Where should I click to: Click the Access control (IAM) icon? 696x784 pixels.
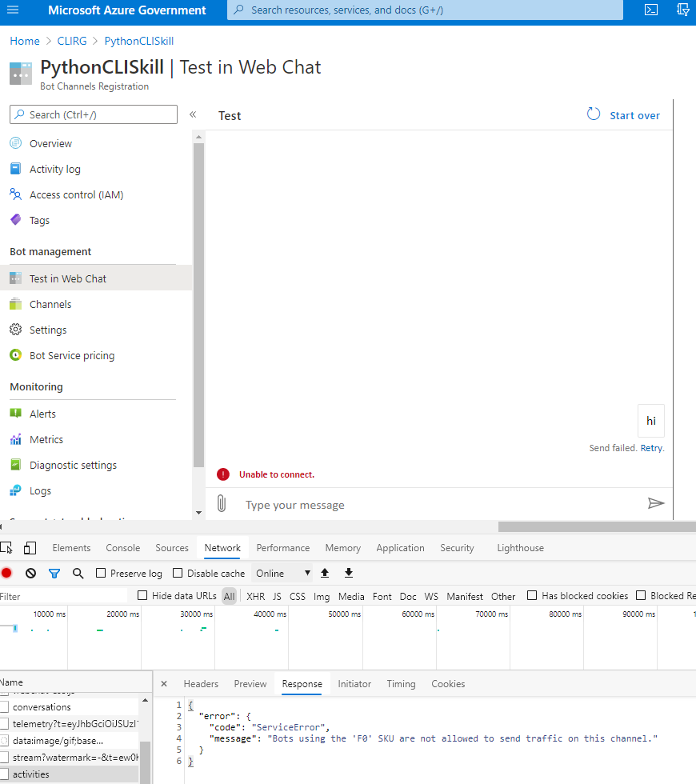pos(16,194)
